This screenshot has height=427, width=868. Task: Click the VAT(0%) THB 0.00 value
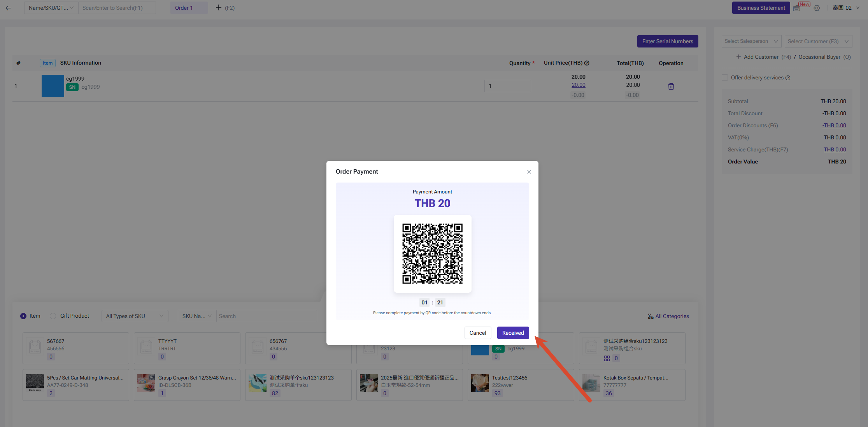[x=835, y=137]
